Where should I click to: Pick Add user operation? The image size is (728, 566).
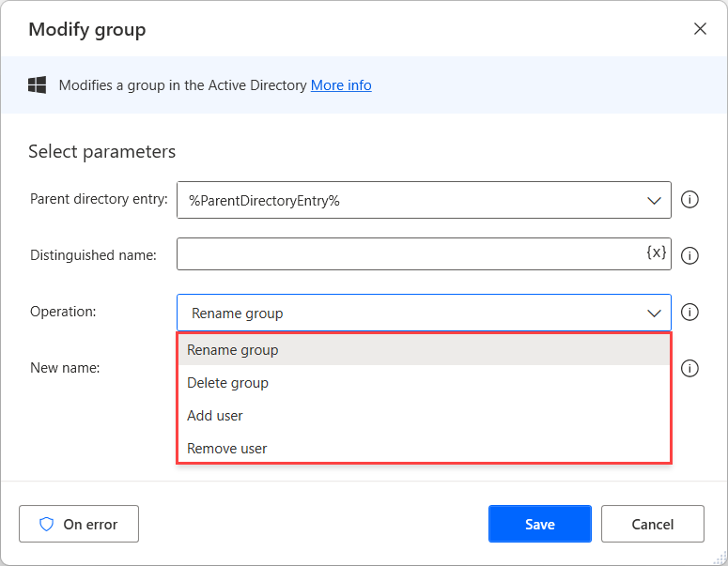[x=424, y=416]
